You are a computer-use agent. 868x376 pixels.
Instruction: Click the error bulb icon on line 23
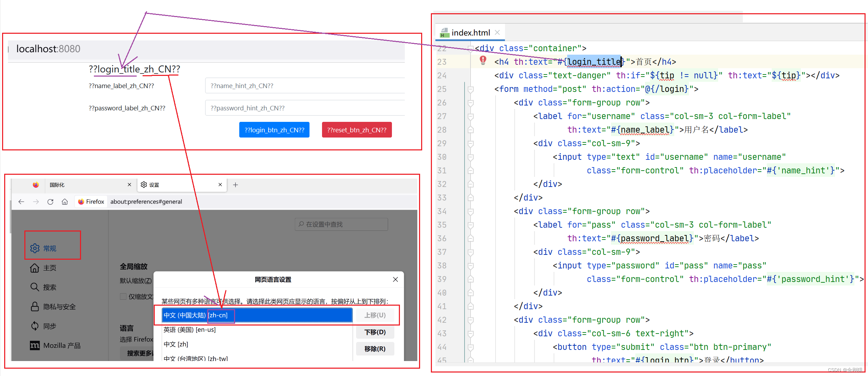[x=483, y=60]
